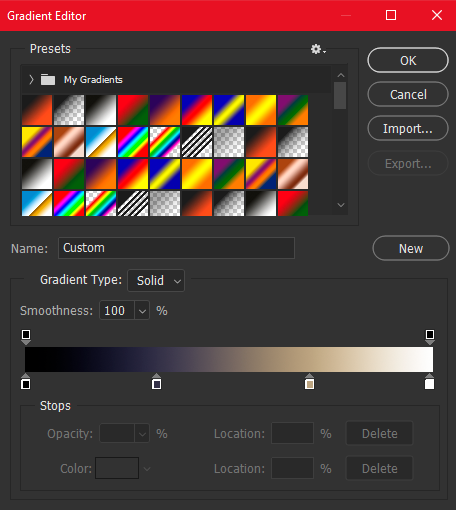Open the Gradient Type Solid dropdown
456x510 pixels.
156,280
